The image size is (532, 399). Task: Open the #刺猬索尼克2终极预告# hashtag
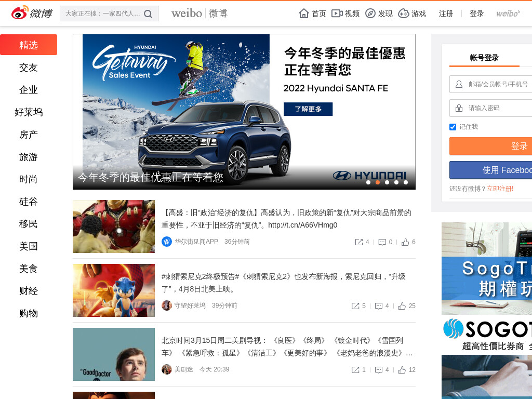click(200, 277)
